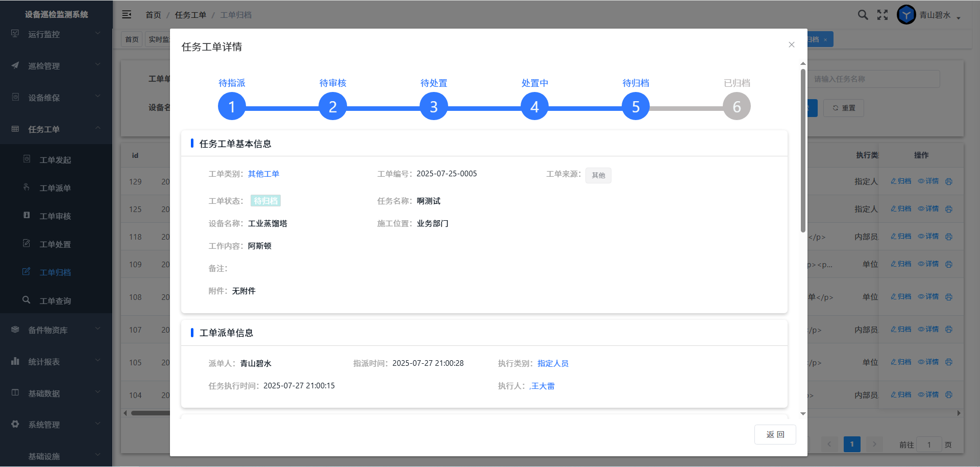Collapse sidebar using the hamburger icon

(x=127, y=15)
